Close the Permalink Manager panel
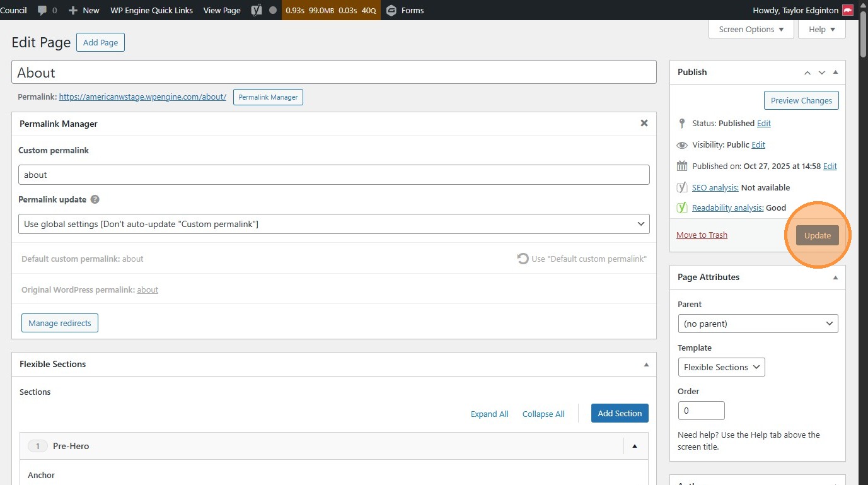Image resolution: width=868 pixels, height=485 pixels. (x=644, y=123)
